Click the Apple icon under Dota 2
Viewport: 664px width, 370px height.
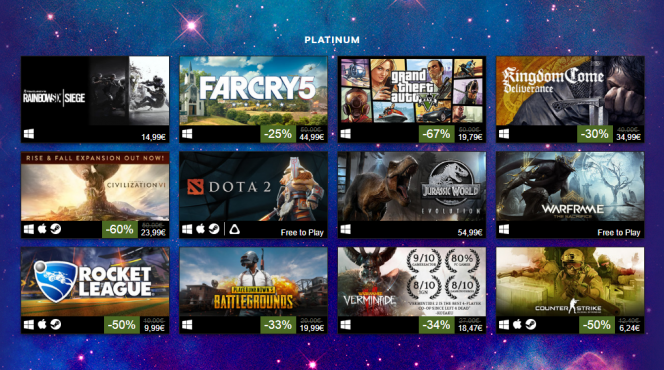tap(201, 229)
